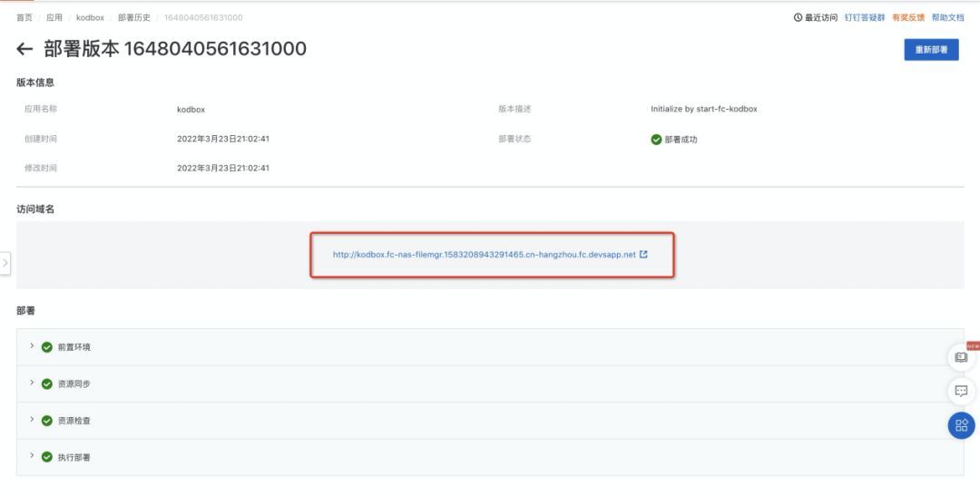Click the 访问域名 section heading
Image resolution: width=980 pixels, height=495 pixels.
pyautogui.click(x=35, y=209)
